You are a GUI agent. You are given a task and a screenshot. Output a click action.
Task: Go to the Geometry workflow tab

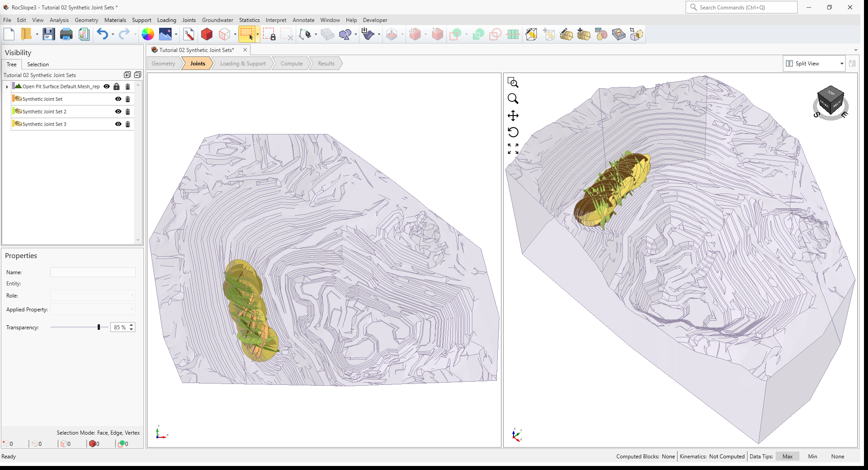164,64
